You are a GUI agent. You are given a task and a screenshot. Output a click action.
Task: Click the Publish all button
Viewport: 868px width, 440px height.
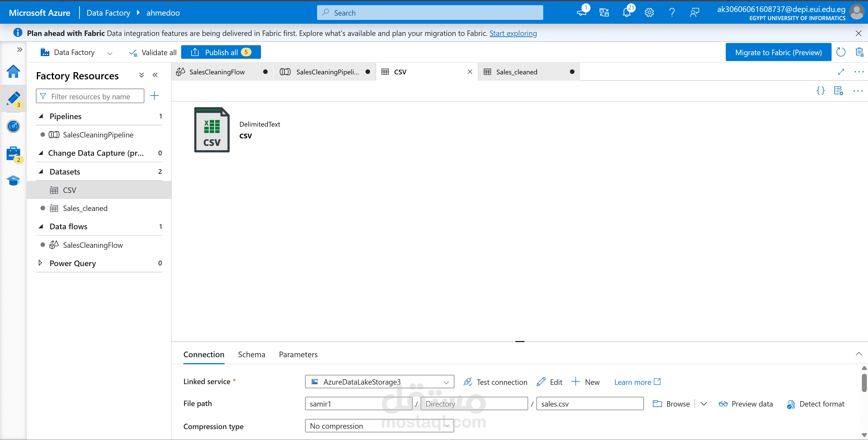tap(221, 52)
